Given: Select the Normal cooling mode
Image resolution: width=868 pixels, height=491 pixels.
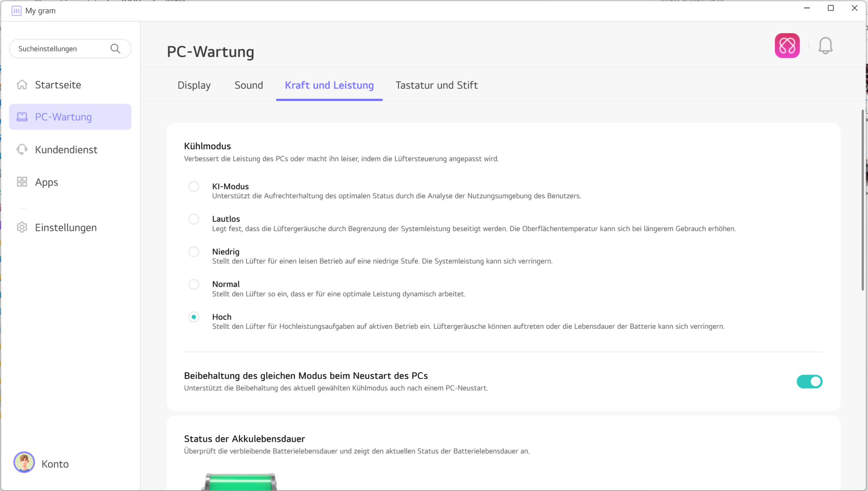Looking at the screenshot, I should click(x=193, y=284).
